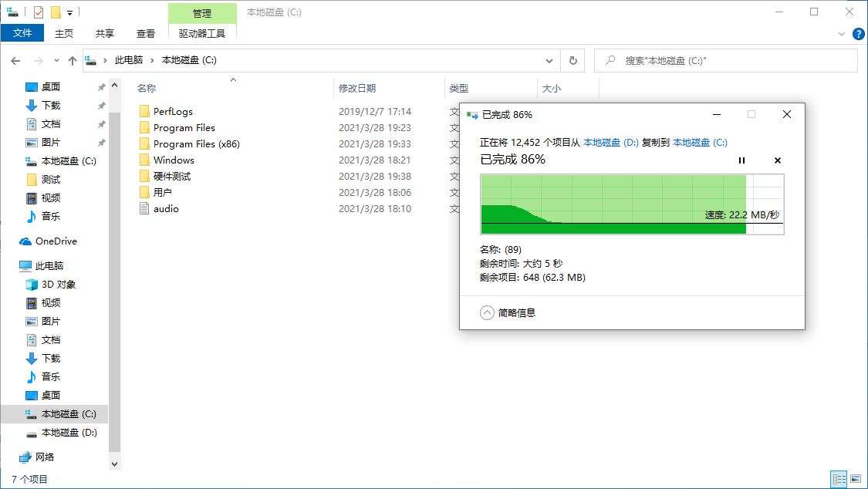This screenshot has width=868, height=489.
Task: Click sidebar scrollbar up arrow
Action: tap(115, 85)
